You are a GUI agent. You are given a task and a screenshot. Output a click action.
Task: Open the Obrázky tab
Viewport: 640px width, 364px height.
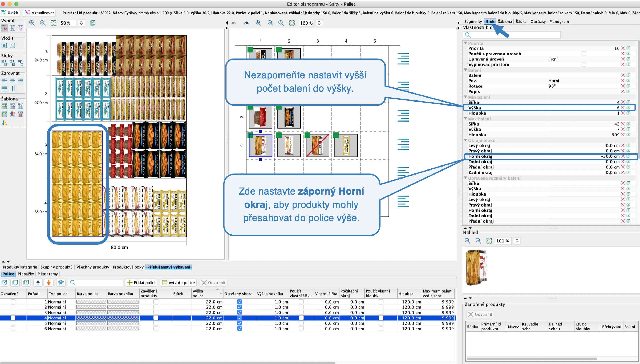[538, 21]
